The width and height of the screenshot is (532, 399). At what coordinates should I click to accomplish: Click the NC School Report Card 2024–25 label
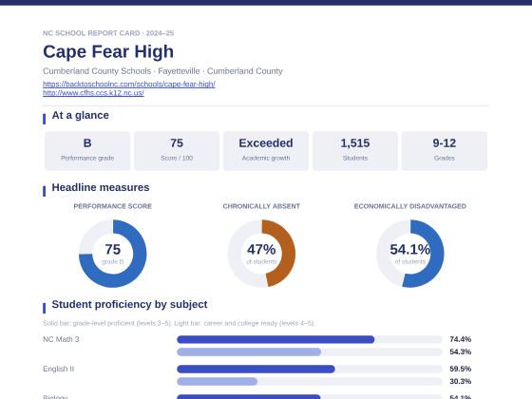(108, 33)
